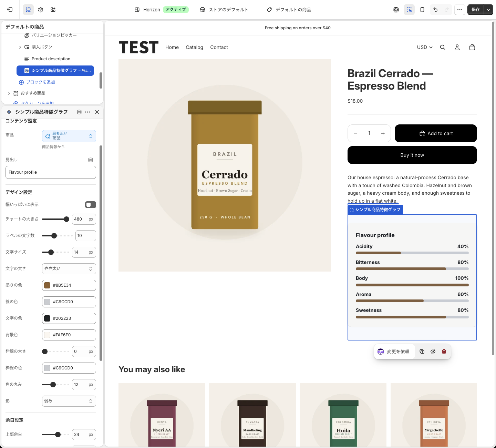
Task: Open the storefront cart icon
Action: coord(472,47)
